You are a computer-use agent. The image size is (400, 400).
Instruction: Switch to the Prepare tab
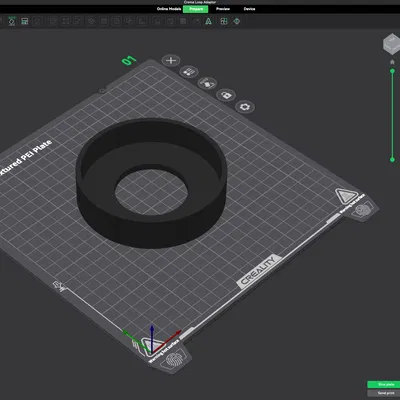point(196,9)
